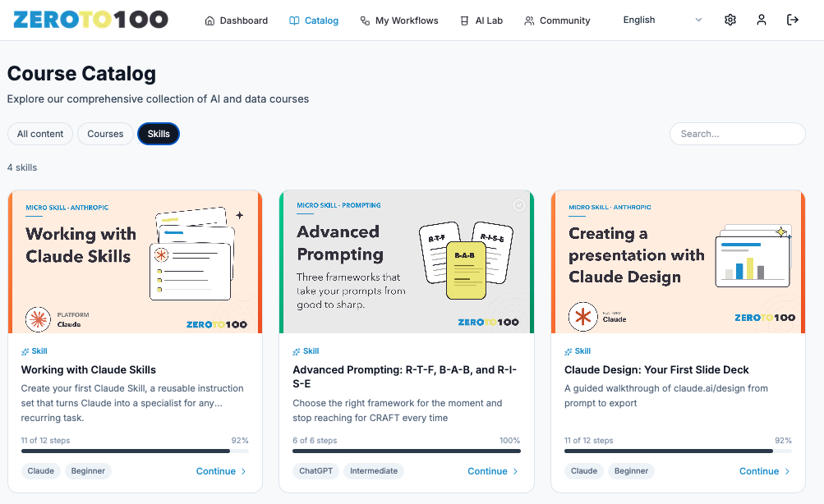The width and height of the screenshot is (824, 504).
Task: Select the Courses filter
Action: (105, 134)
